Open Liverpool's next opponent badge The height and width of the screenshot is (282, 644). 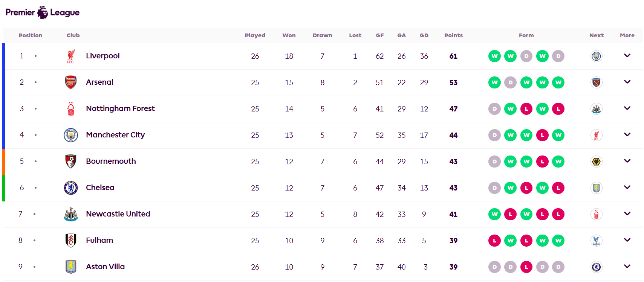596,56
